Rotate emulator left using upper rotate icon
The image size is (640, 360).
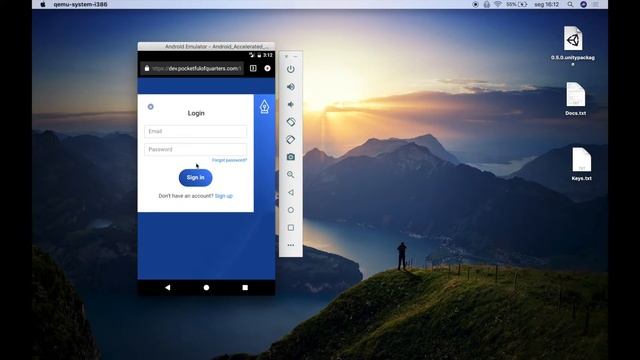(291, 122)
